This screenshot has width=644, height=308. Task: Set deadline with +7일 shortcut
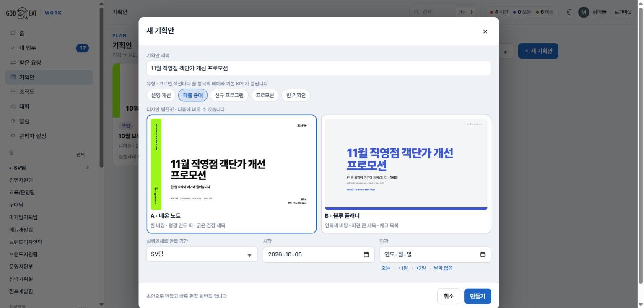[x=421, y=268]
